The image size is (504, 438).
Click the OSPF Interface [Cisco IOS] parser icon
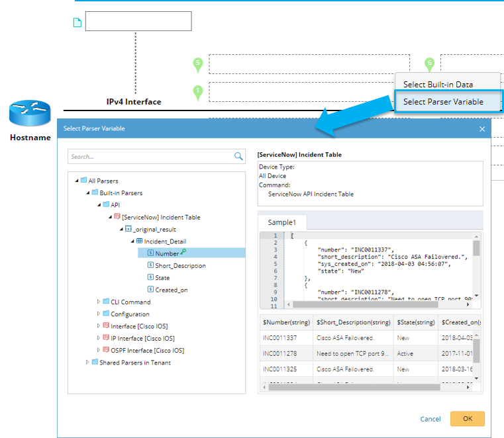(x=106, y=350)
